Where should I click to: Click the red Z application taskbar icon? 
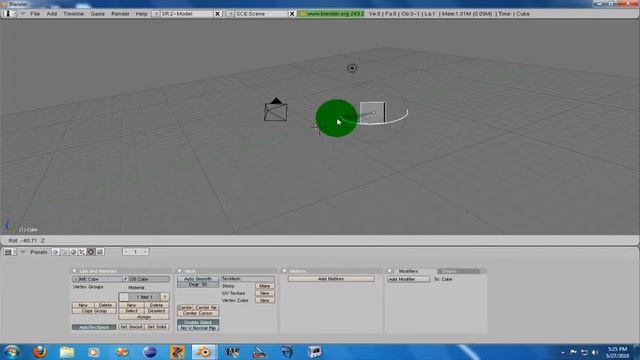pos(177,351)
